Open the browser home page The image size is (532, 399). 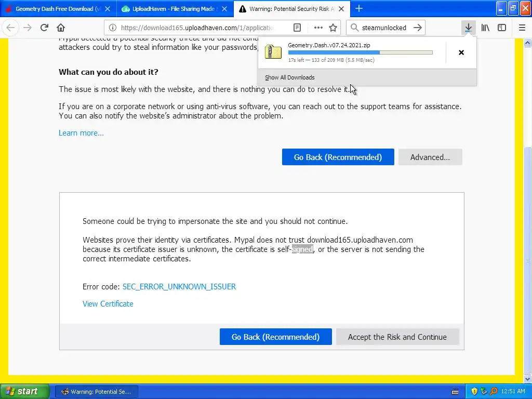tap(61, 28)
